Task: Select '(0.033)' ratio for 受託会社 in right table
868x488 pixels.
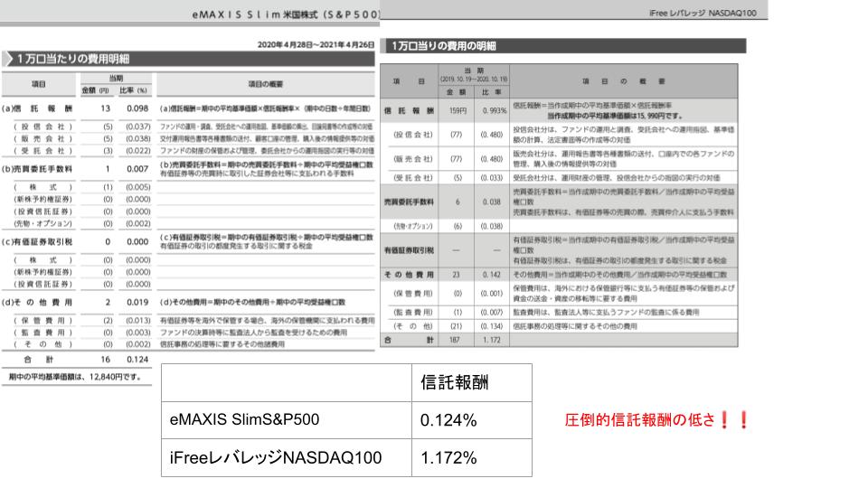Action: point(492,178)
